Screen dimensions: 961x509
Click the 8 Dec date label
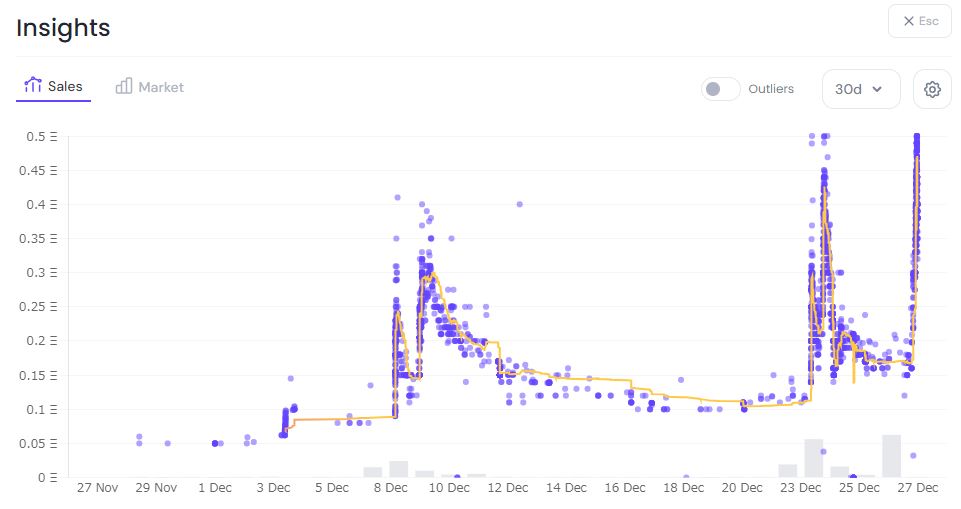pos(390,488)
